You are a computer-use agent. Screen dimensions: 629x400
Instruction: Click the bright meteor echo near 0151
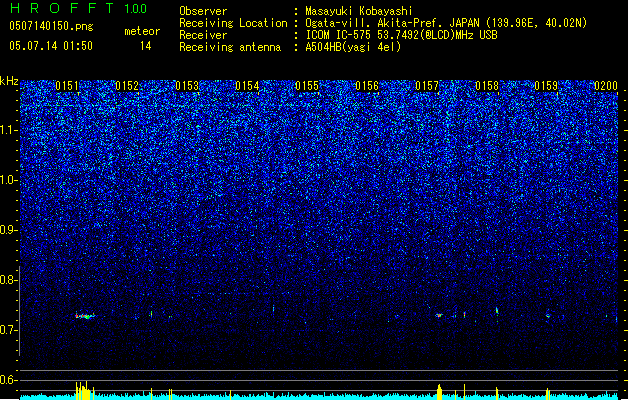tap(85, 316)
